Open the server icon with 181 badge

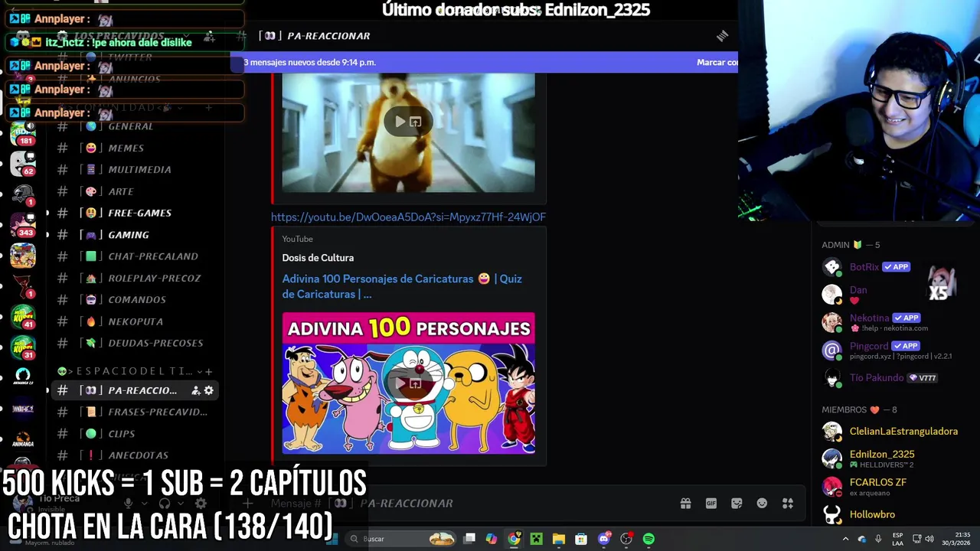click(x=23, y=132)
